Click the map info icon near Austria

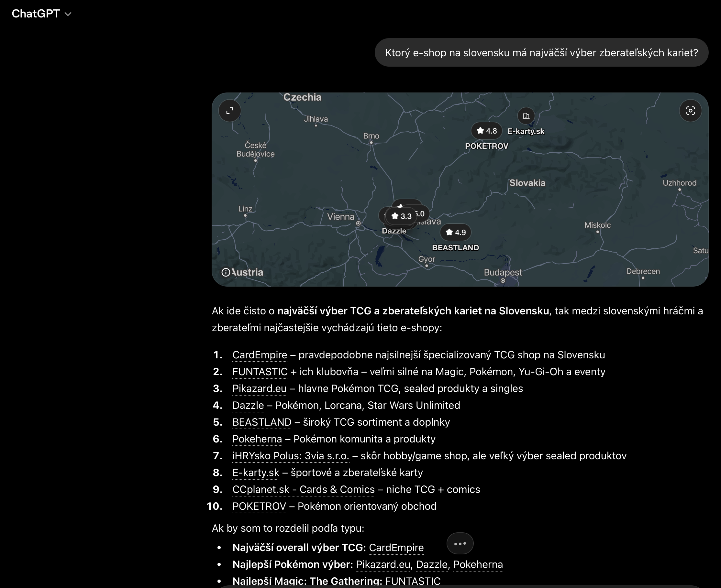point(226,272)
